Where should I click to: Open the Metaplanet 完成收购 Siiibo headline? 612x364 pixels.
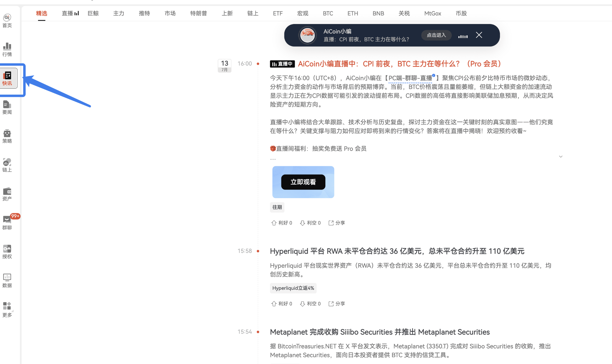coord(380,332)
